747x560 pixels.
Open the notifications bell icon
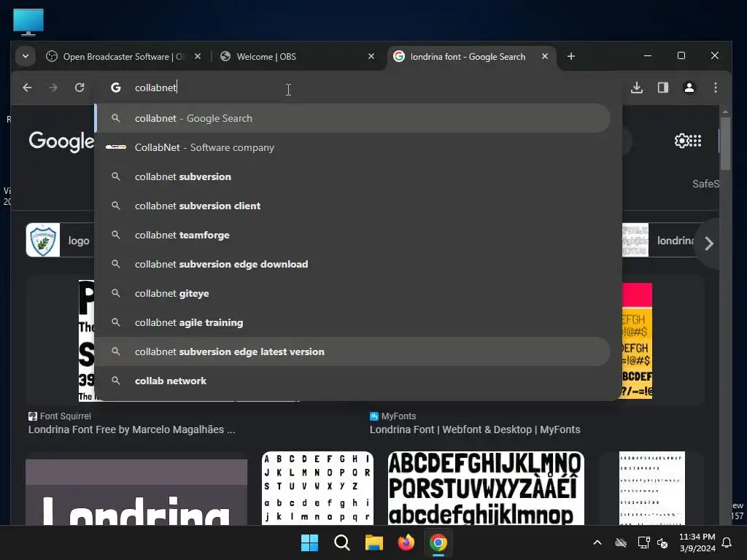727,542
